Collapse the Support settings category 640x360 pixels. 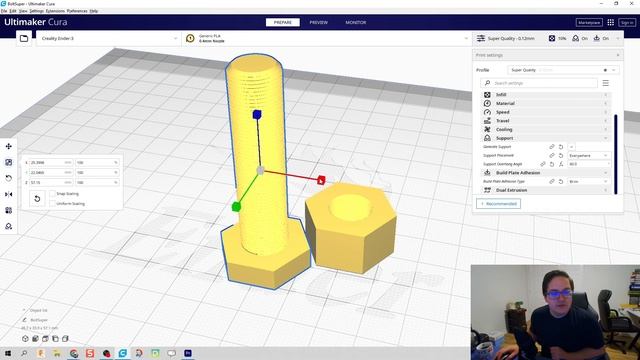coord(546,138)
